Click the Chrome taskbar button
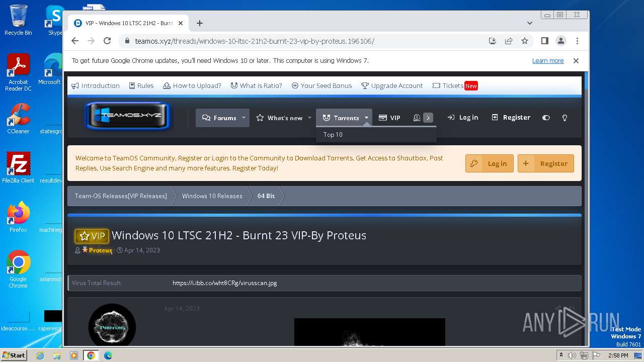The image size is (644, 362). [91, 355]
